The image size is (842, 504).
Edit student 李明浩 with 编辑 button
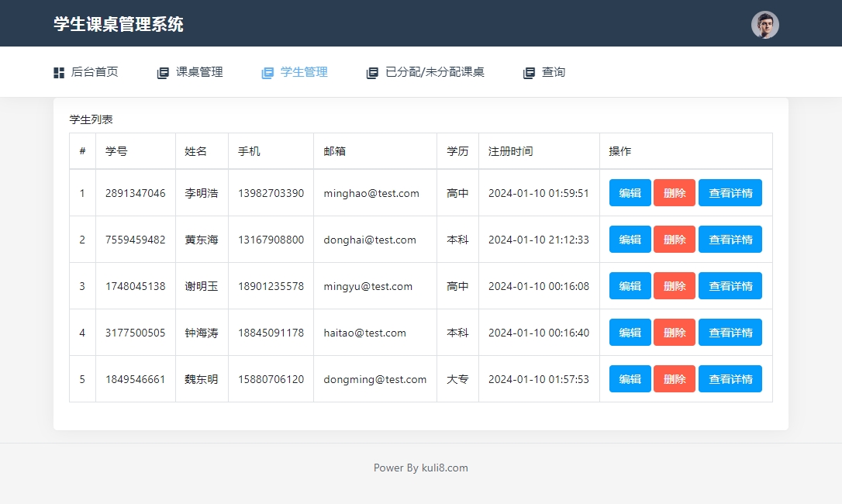pos(630,193)
